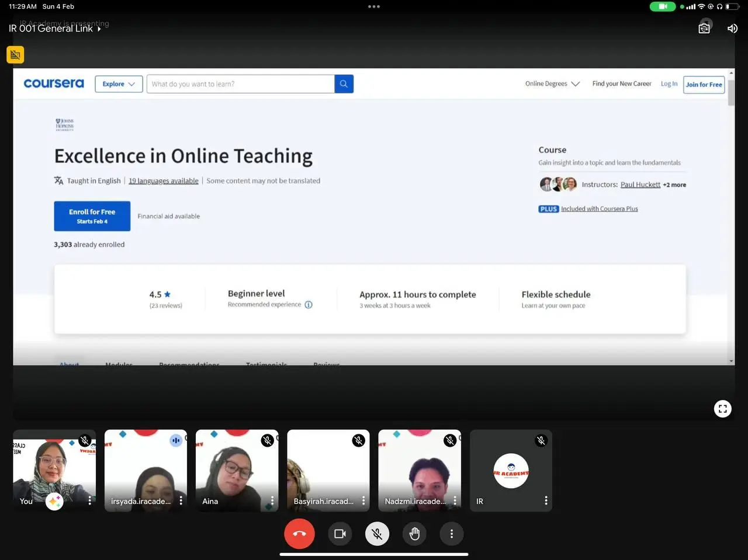748x560 pixels.
Task: Click the translate icon beside Taught in English
Action: [58, 180]
